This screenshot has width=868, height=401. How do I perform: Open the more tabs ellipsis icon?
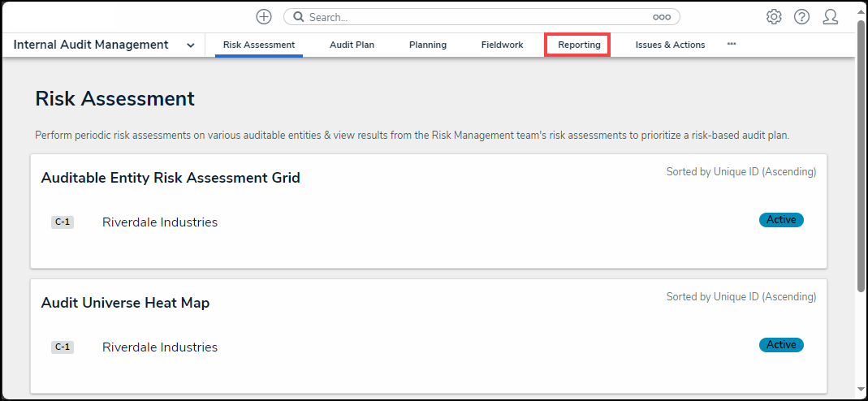pos(732,44)
